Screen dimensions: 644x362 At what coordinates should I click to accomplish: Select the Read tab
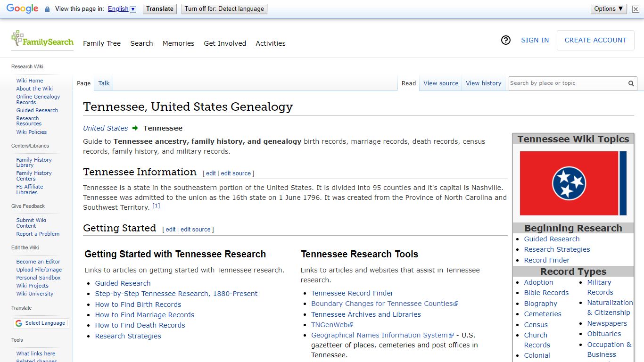coord(409,83)
